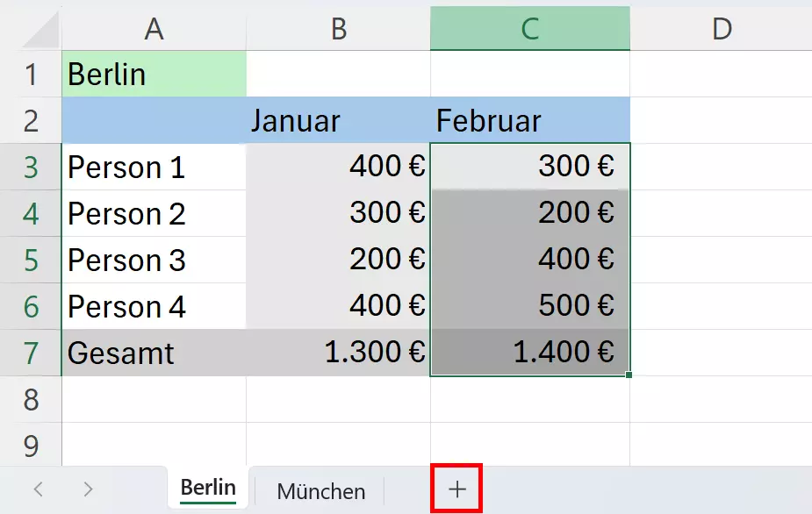This screenshot has width=812, height=514.
Task: Select column header B
Action: (x=338, y=28)
